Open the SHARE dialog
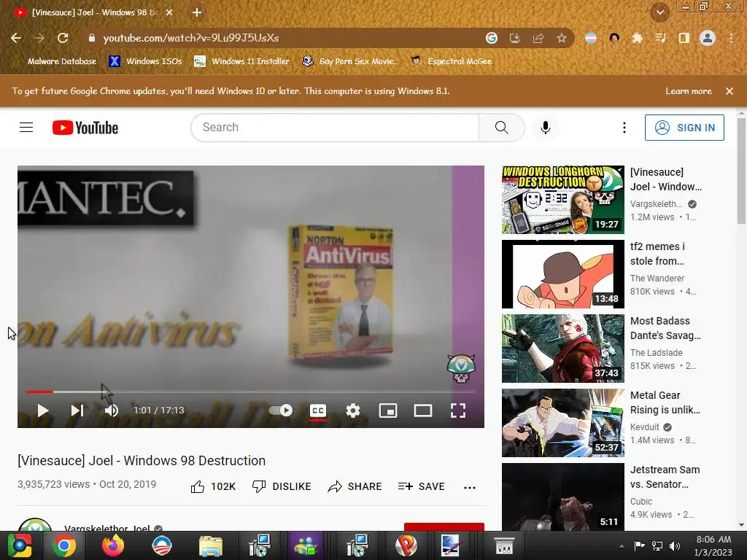Image resolution: width=747 pixels, height=560 pixels. (355, 486)
